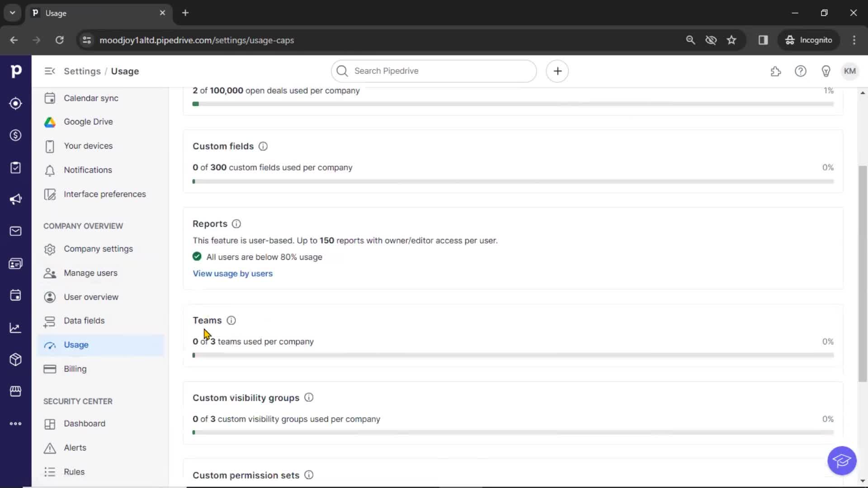The width and height of the screenshot is (868, 488).
Task: Click the Campaigns icon in sidebar
Action: (x=15, y=199)
